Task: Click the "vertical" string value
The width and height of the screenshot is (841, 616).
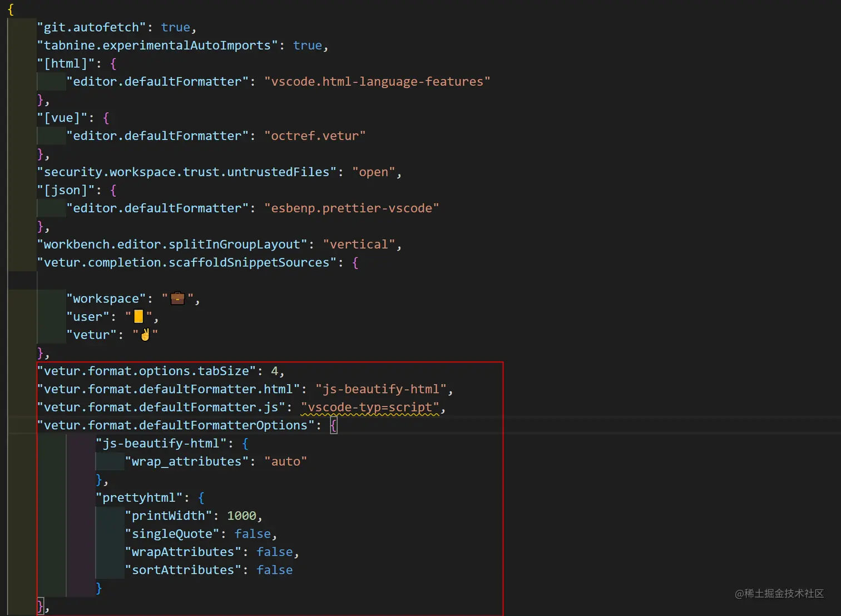Action: pos(359,244)
